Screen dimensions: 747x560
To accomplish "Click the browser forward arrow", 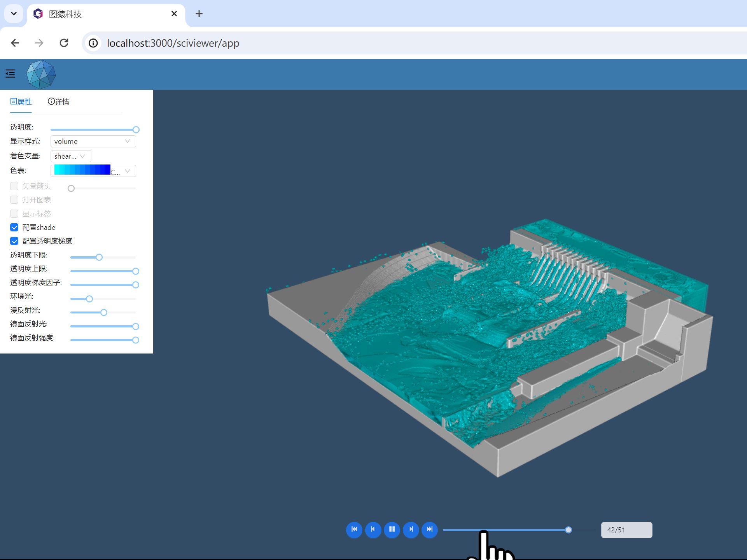I will [x=39, y=43].
